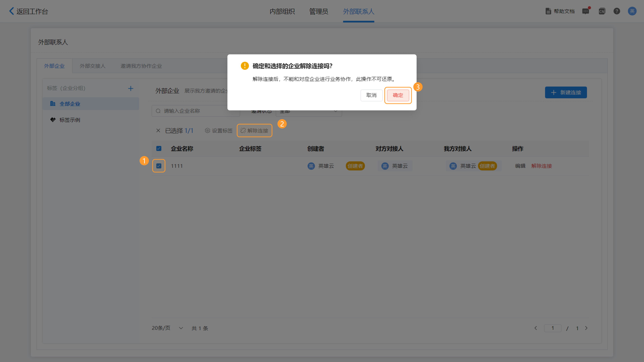The width and height of the screenshot is (644, 362).
Task: Select the 标签示例 tag item
Action: 69,120
